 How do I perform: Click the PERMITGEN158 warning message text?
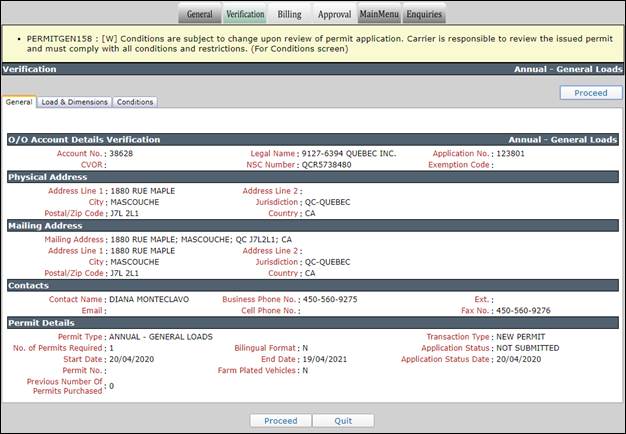point(319,44)
